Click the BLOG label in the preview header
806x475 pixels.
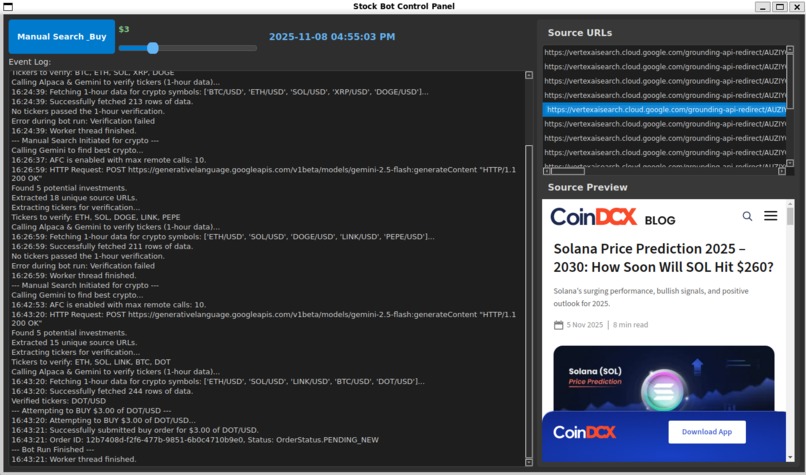(x=660, y=221)
